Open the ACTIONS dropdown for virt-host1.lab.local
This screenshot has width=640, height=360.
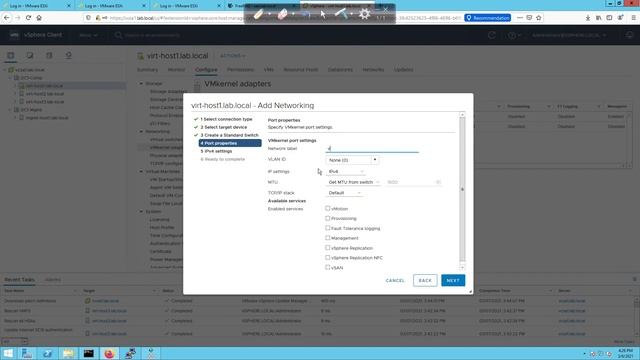pos(233,56)
